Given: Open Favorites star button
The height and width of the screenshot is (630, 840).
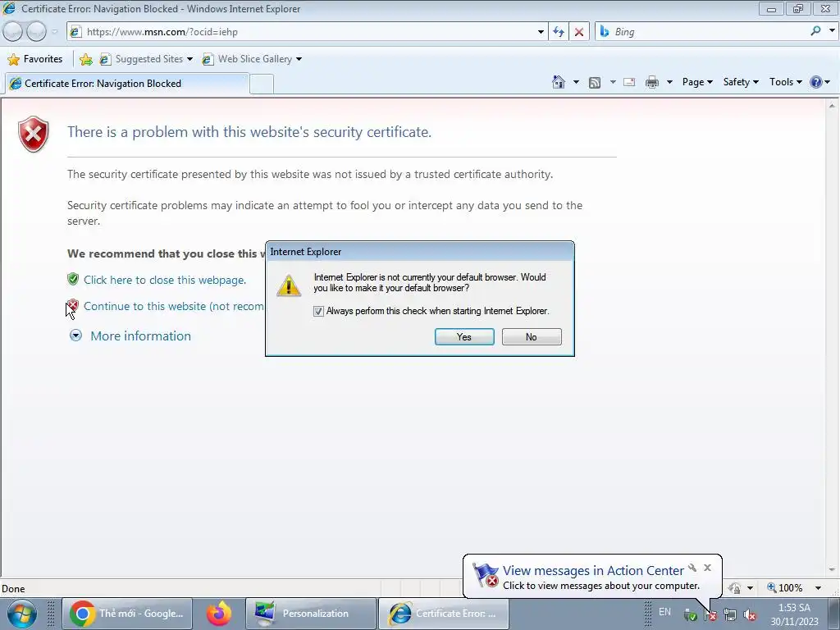Looking at the screenshot, I should 35,59.
